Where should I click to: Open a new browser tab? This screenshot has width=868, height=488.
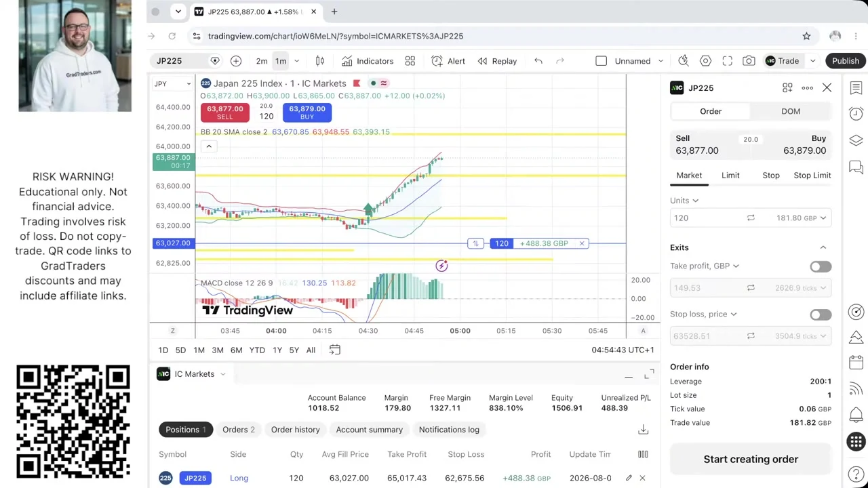point(334,12)
